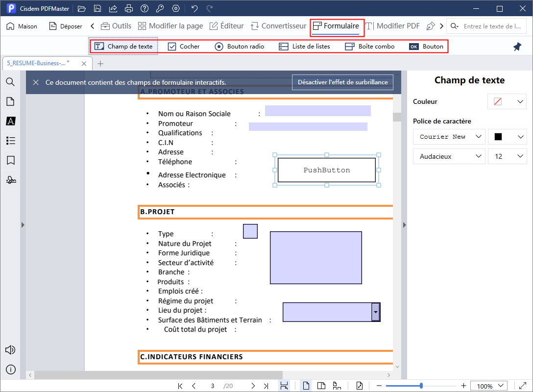Select single page view mode icon
This screenshot has height=392, width=533.
[306, 386]
